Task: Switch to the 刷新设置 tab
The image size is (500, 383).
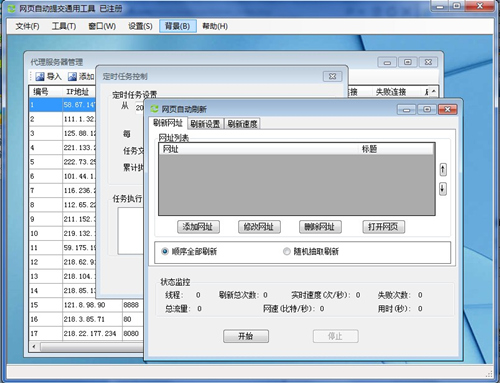Action: click(205, 124)
